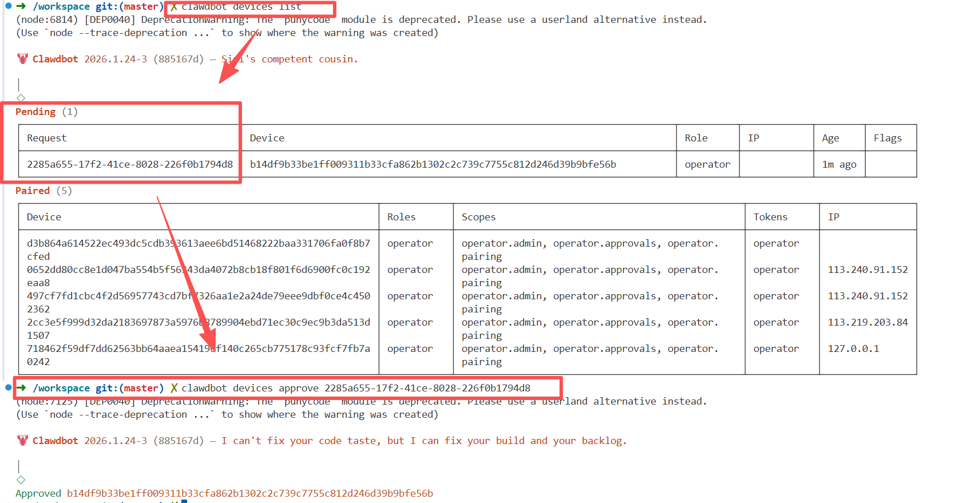Viewport: 980px width, 503px height.
Task: Select the "Pending (1)" heading
Action: click(x=46, y=112)
